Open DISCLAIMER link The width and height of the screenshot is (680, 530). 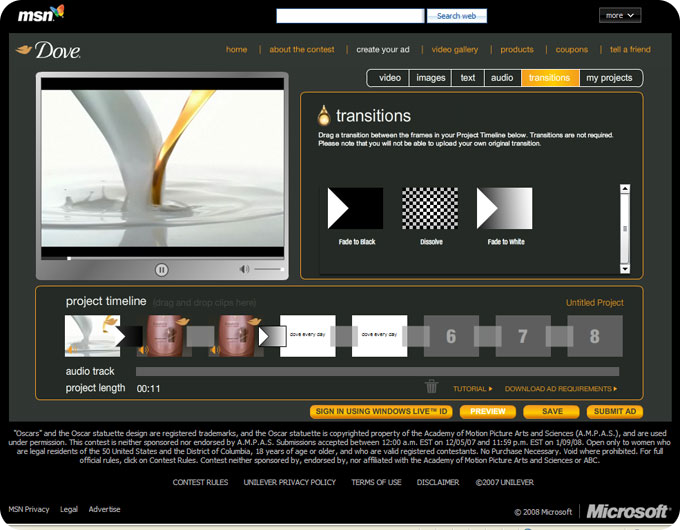click(438, 482)
